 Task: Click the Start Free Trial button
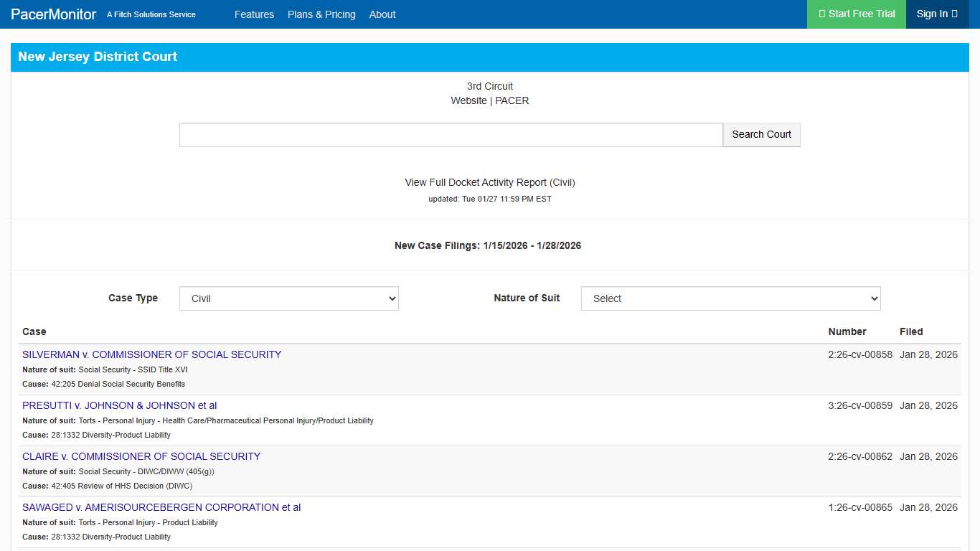click(x=857, y=14)
